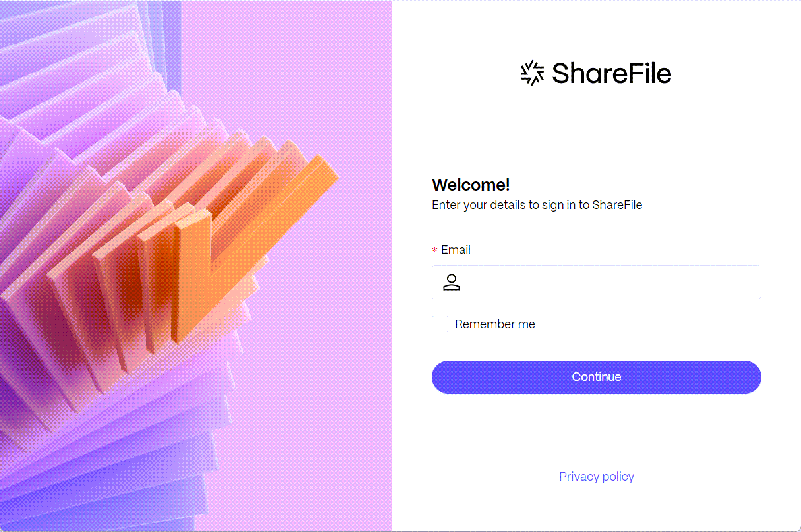The height and width of the screenshot is (532, 801).
Task: Click the empty right side of Email box
Action: coord(692,282)
